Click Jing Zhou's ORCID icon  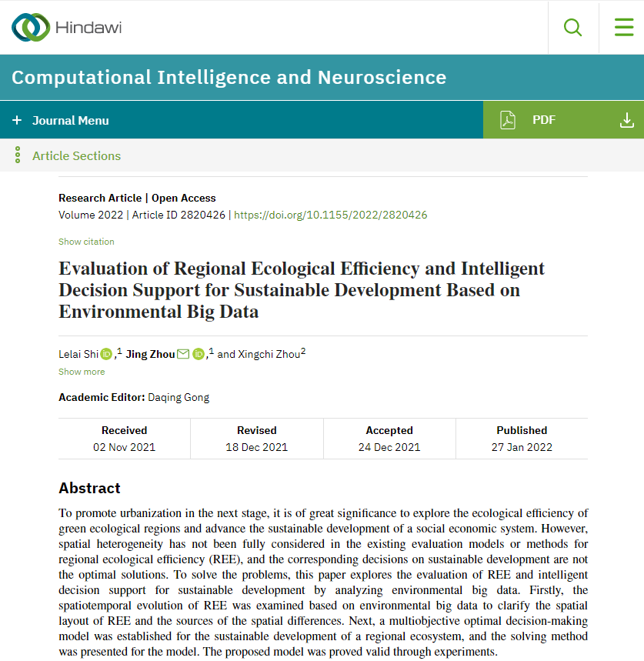click(x=199, y=354)
